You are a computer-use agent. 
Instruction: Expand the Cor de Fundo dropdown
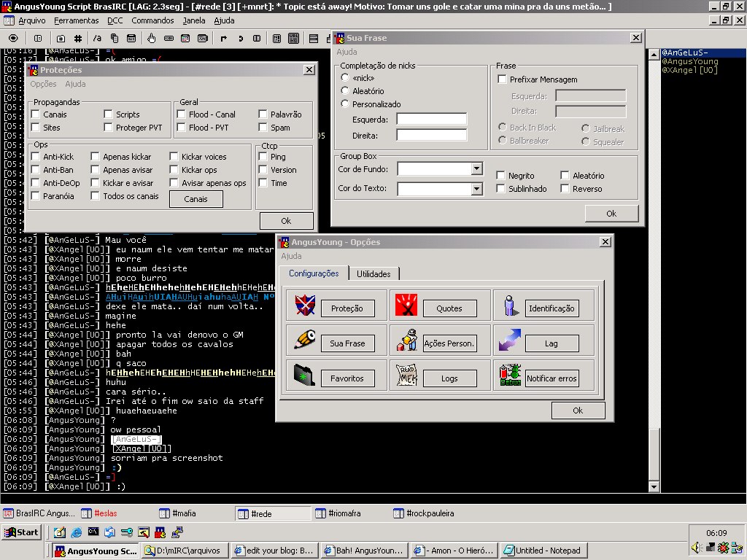(x=476, y=169)
